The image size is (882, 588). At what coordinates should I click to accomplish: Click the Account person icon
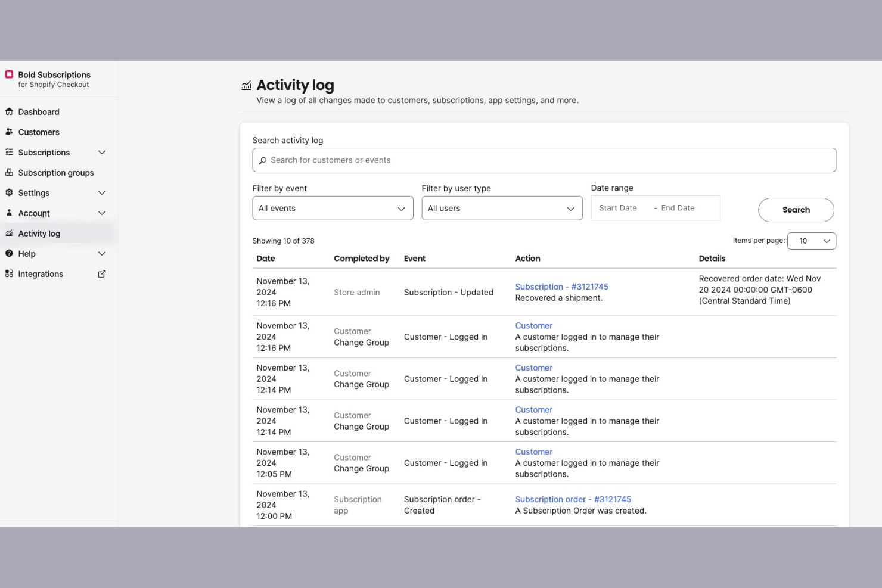(9, 213)
